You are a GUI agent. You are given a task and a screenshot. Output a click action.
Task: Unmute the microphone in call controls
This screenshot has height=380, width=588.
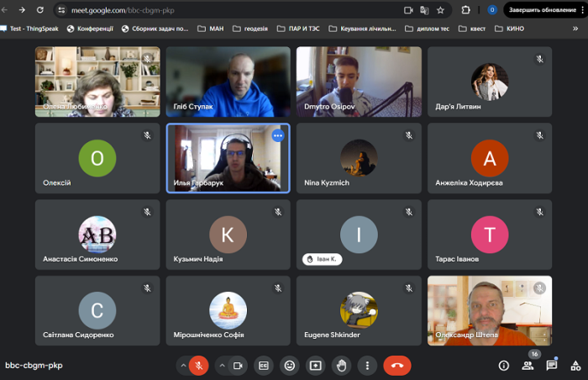199,366
